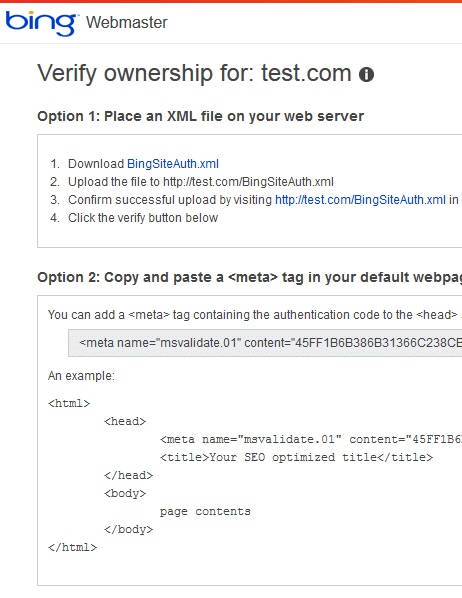Click the 'You can add a <meta> tag' sentence

pyautogui.click(x=253, y=315)
